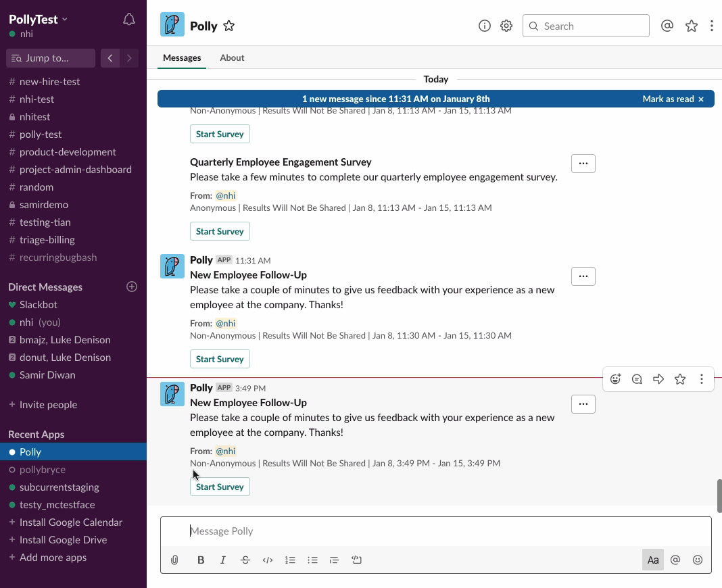Open mentions and activity at-sign in header
Image resolution: width=722 pixels, height=588 pixels.
667,26
